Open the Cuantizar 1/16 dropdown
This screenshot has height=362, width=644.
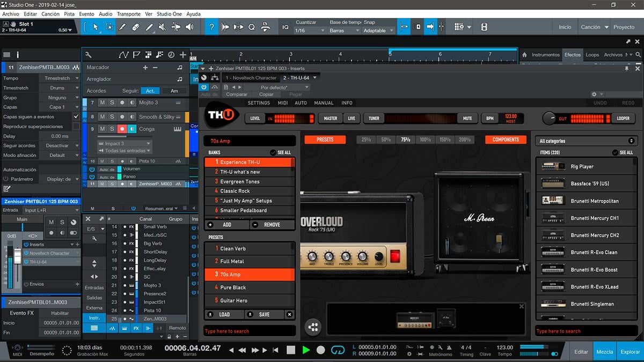[310, 31]
